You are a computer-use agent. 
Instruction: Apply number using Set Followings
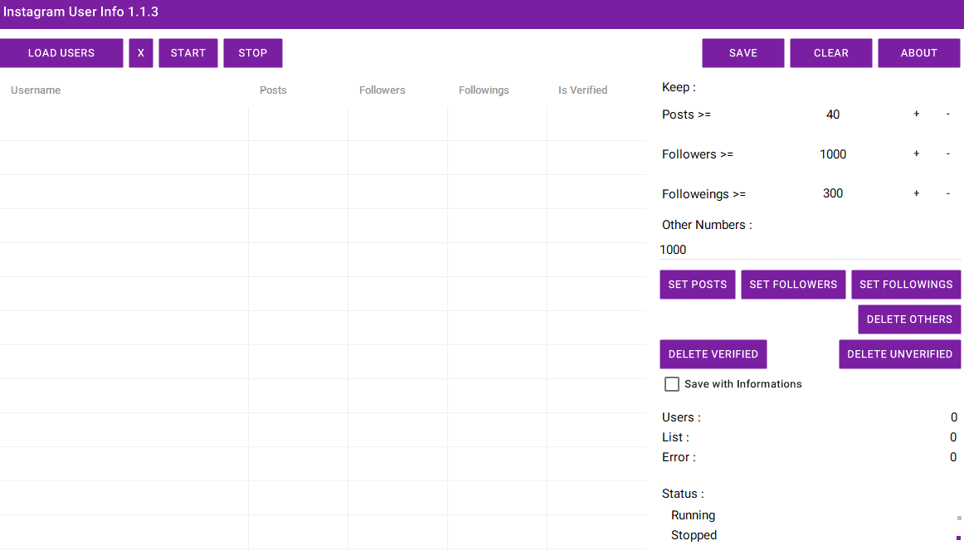tap(906, 285)
